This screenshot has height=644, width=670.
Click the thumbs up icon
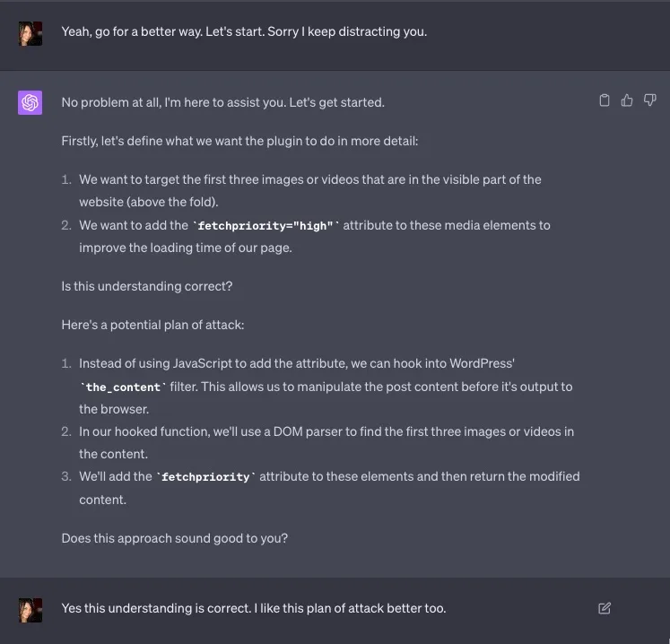(x=627, y=100)
